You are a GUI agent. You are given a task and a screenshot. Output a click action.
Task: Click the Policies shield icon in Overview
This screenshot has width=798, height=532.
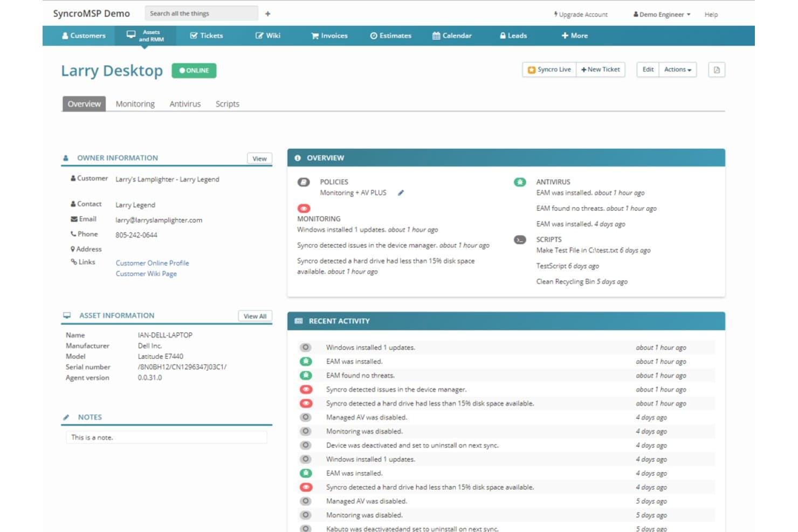pyautogui.click(x=304, y=182)
